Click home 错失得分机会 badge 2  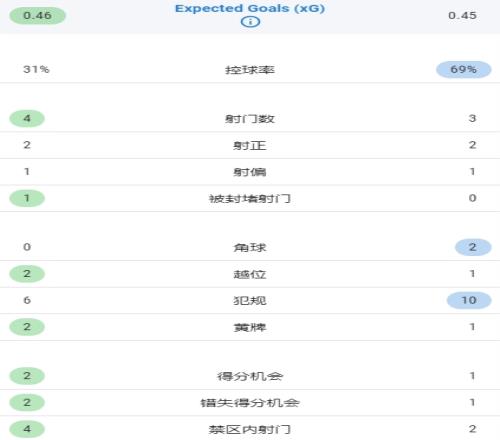[x=27, y=403]
